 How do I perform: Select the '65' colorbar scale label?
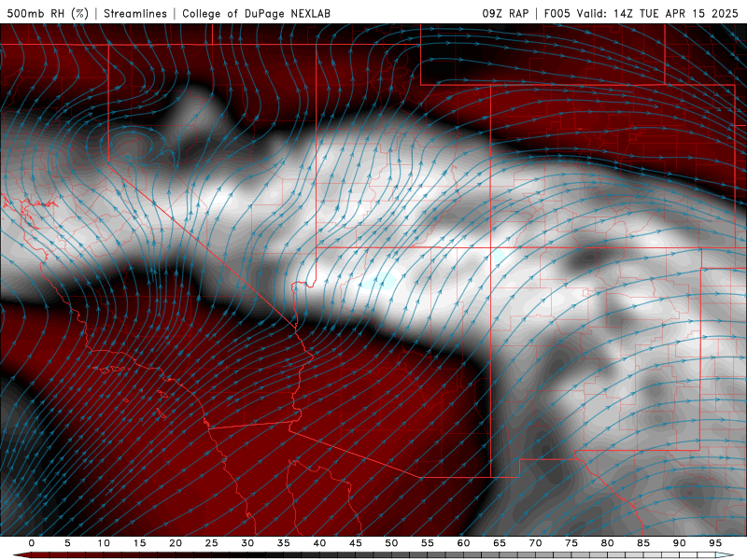pyautogui.click(x=500, y=543)
